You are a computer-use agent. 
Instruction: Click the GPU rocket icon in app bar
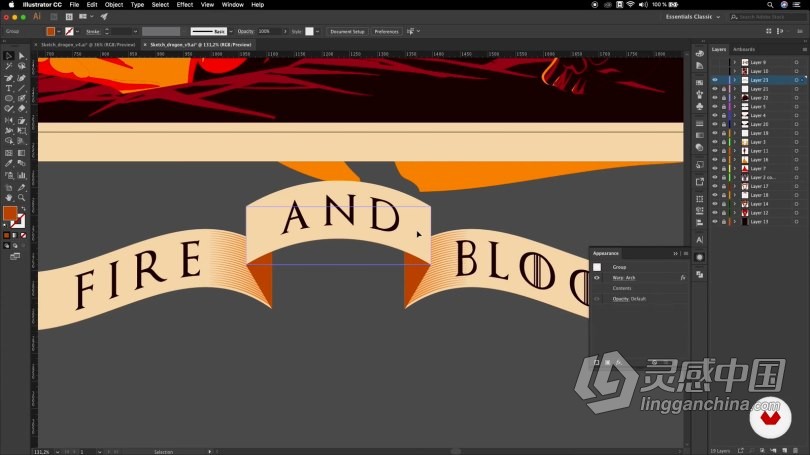(104, 17)
